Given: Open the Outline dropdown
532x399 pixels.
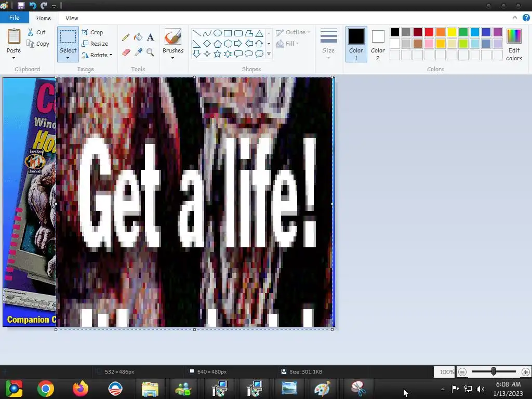Looking at the screenshot, I should [293, 32].
